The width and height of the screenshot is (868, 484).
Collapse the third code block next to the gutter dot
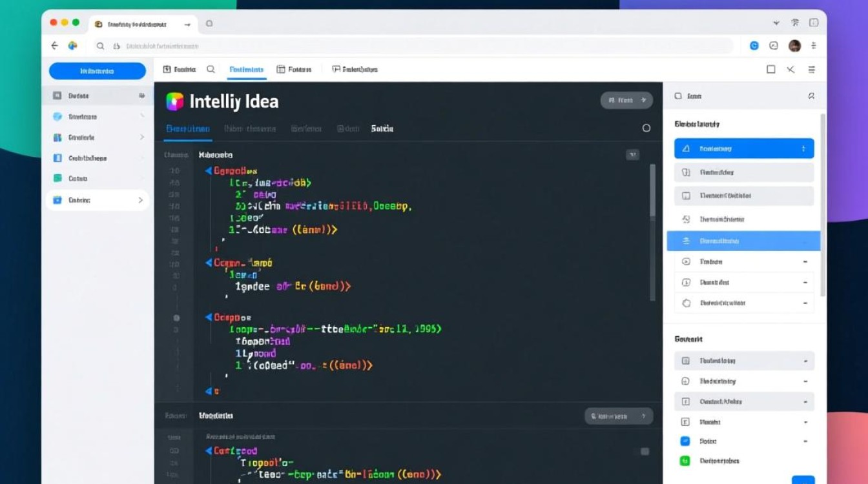209,317
